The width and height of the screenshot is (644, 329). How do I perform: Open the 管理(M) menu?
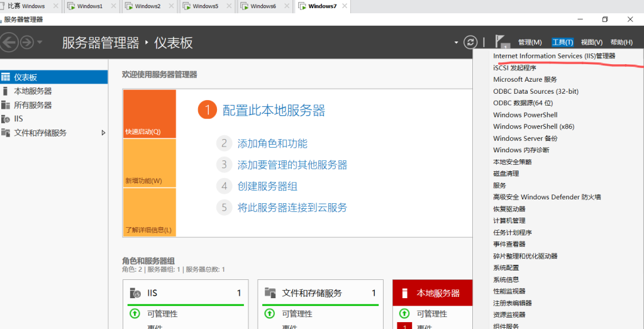(x=530, y=42)
